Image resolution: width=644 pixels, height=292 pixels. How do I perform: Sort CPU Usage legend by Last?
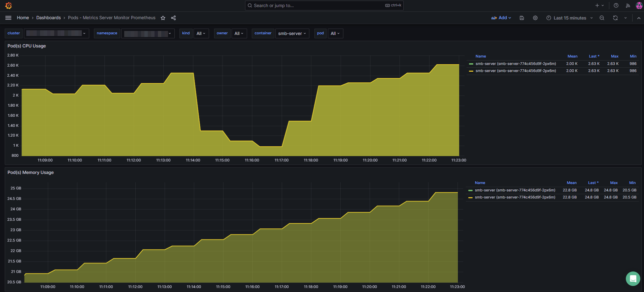coord(594,56)
